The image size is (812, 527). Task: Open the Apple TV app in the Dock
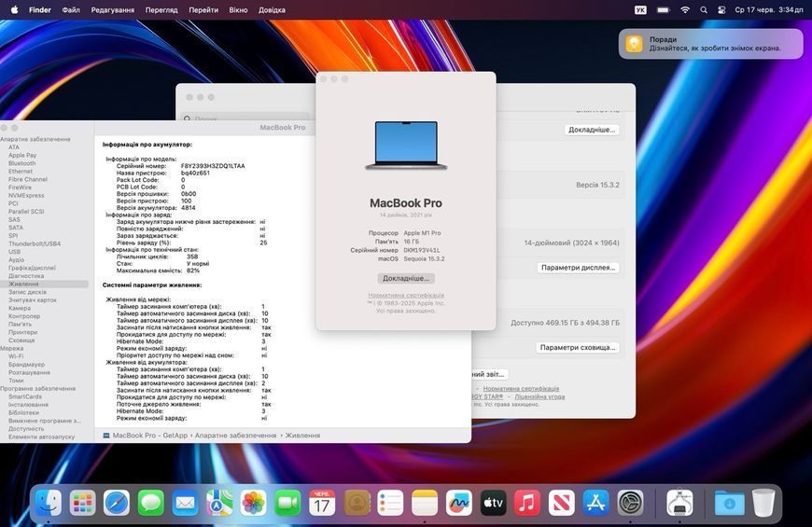coord(493,502)
